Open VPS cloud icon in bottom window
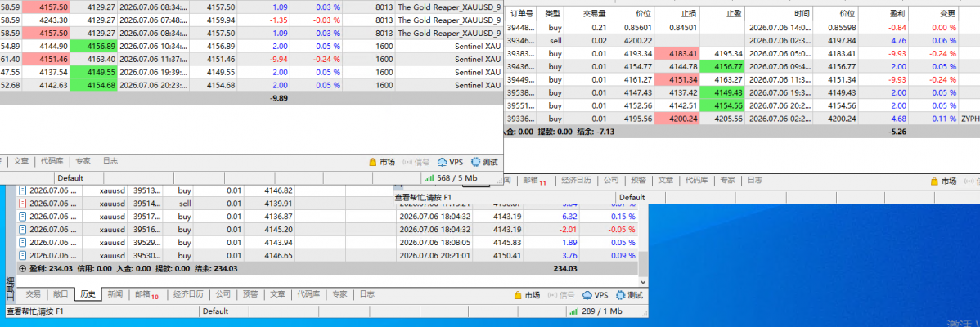 tap(587, 295)
